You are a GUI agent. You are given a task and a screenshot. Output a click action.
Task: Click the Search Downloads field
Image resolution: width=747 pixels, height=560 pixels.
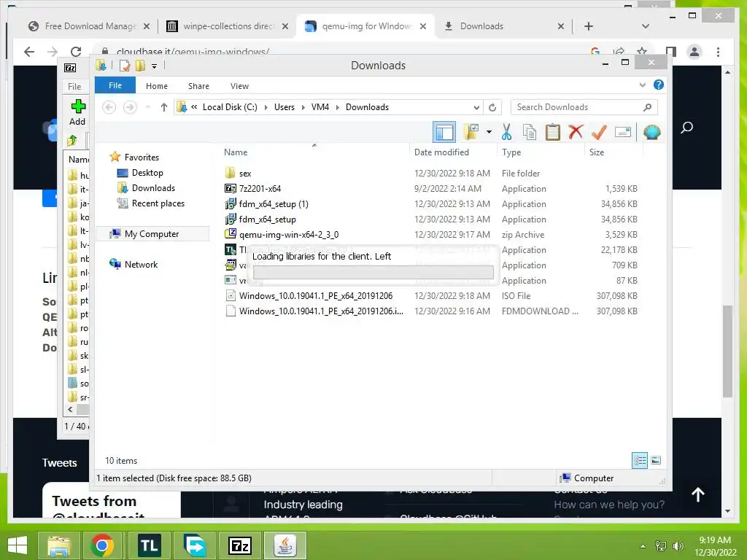(x=584, y=107)
